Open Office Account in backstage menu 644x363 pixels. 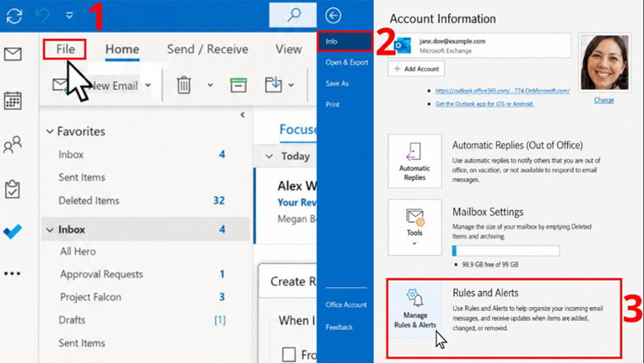pos(345,304)
